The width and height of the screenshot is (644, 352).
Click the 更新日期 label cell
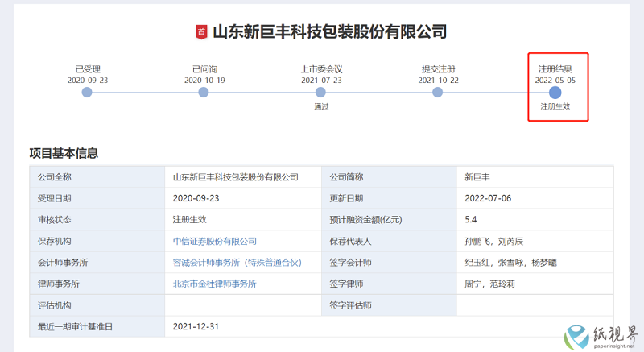coord(389,198)
